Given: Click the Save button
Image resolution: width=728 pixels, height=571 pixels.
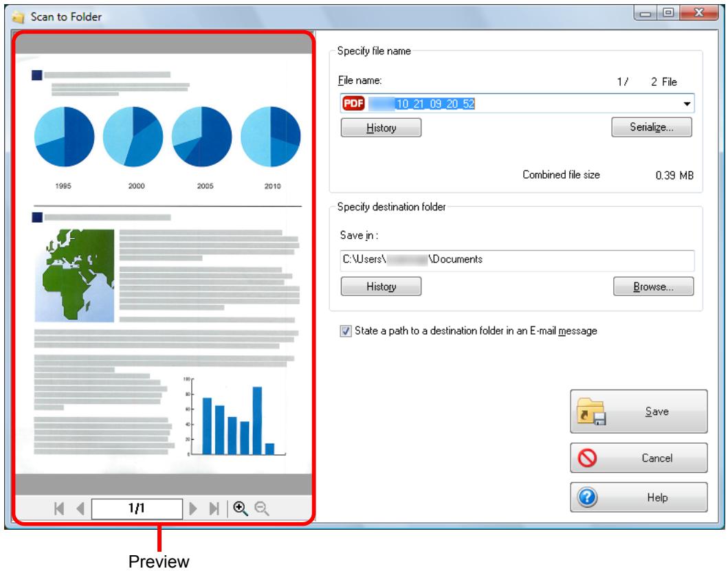Looking at the screenshot, I should click(x=639, y=412).
